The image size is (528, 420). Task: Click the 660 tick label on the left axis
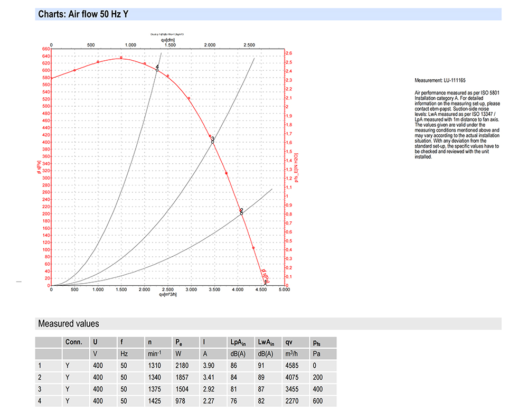(45, 49)
